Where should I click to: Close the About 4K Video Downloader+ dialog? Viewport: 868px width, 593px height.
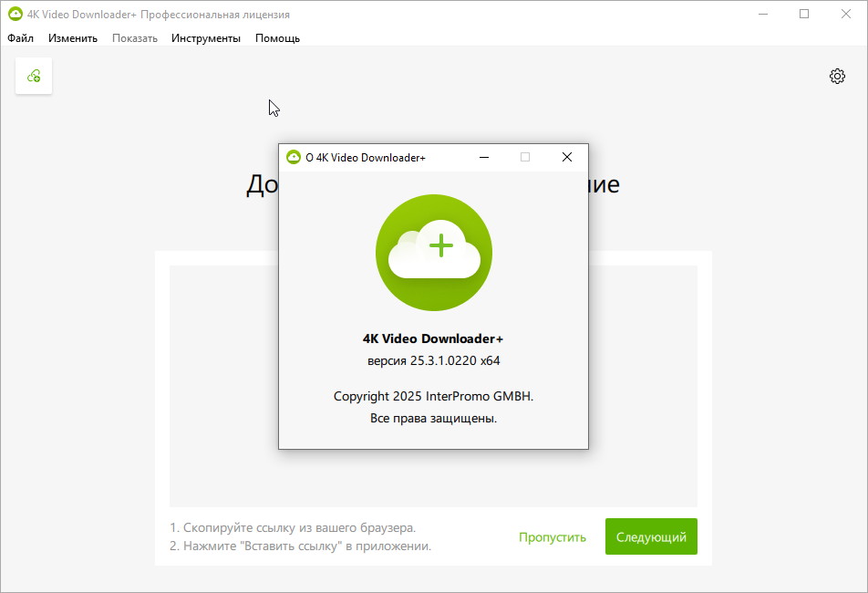coord(567,157)
